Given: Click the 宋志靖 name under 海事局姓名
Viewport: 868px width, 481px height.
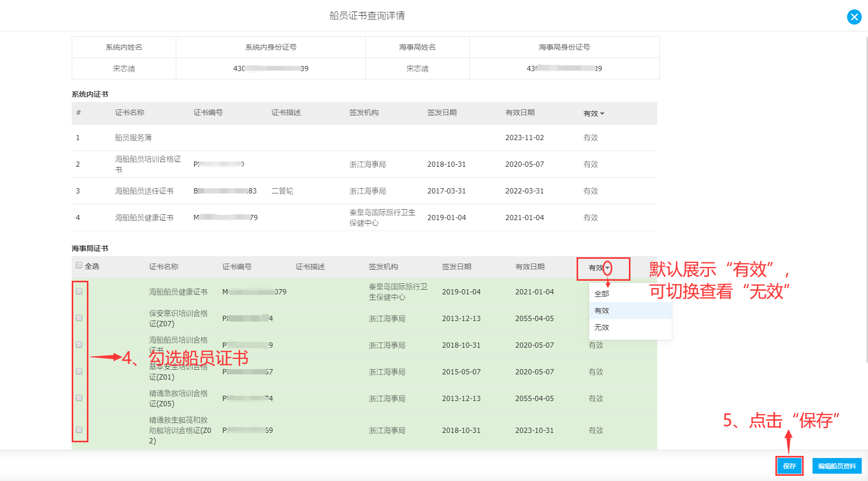Looking at the screenshot, I should 418,68.
